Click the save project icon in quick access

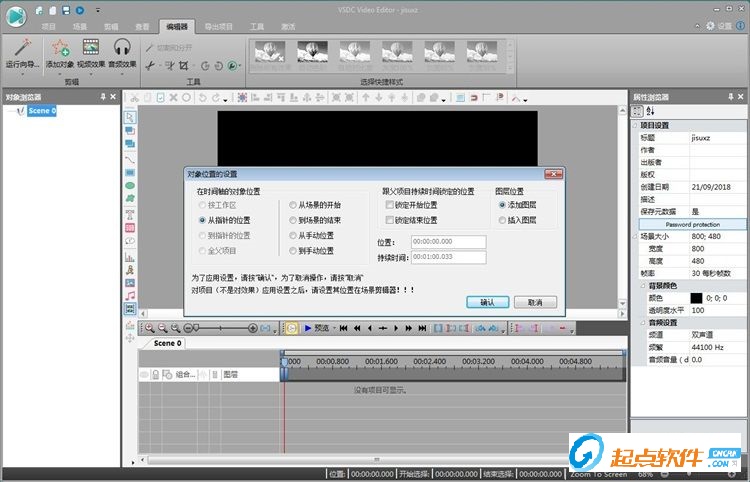(66, 10)
